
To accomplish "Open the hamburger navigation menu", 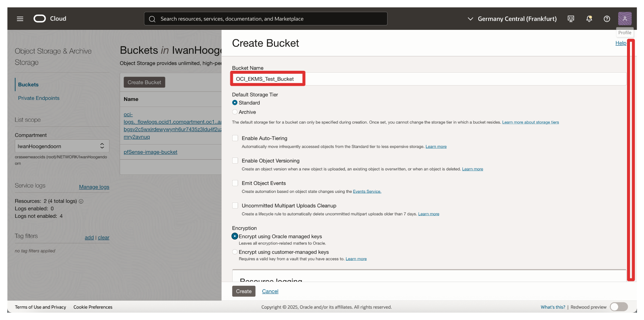I will point(20,19).
